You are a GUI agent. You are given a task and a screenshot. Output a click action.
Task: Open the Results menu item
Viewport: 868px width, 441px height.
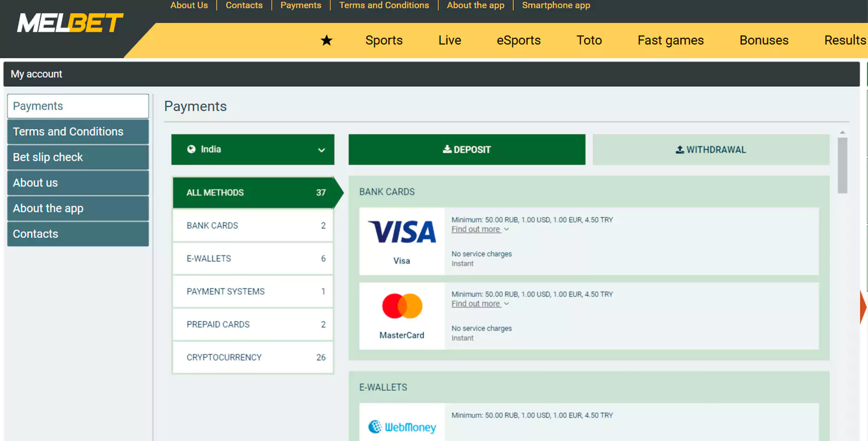845,40
